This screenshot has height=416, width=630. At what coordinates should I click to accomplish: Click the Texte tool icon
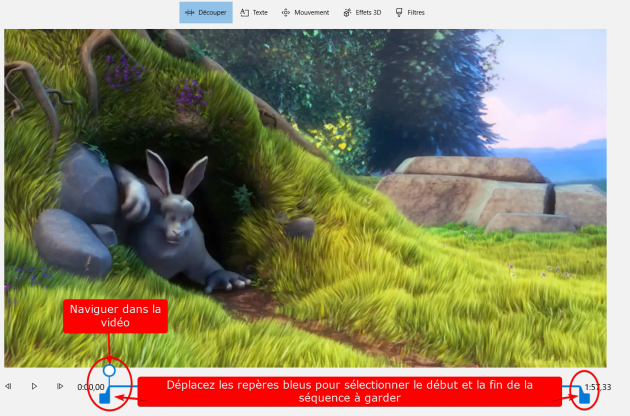[x=245, y=13]
